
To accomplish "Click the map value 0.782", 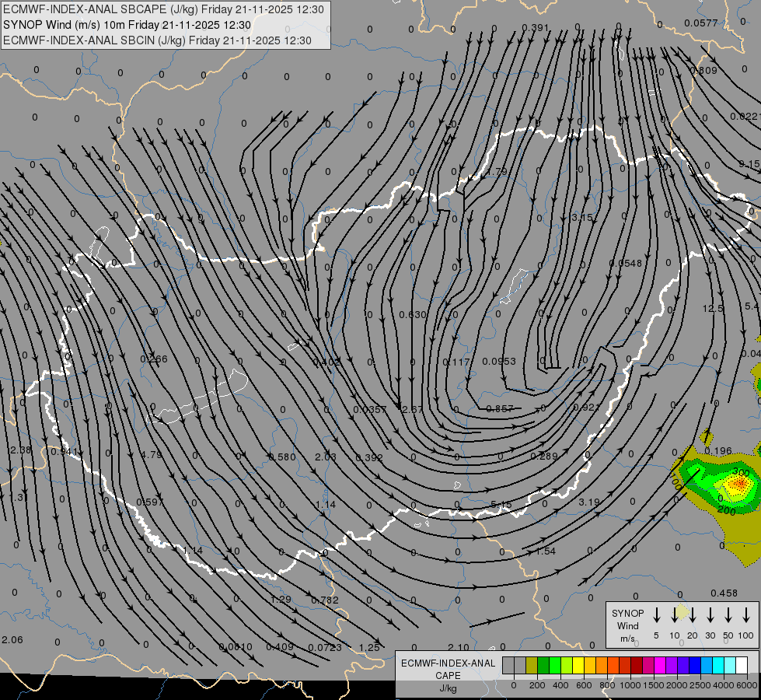I will pos(325,600).
